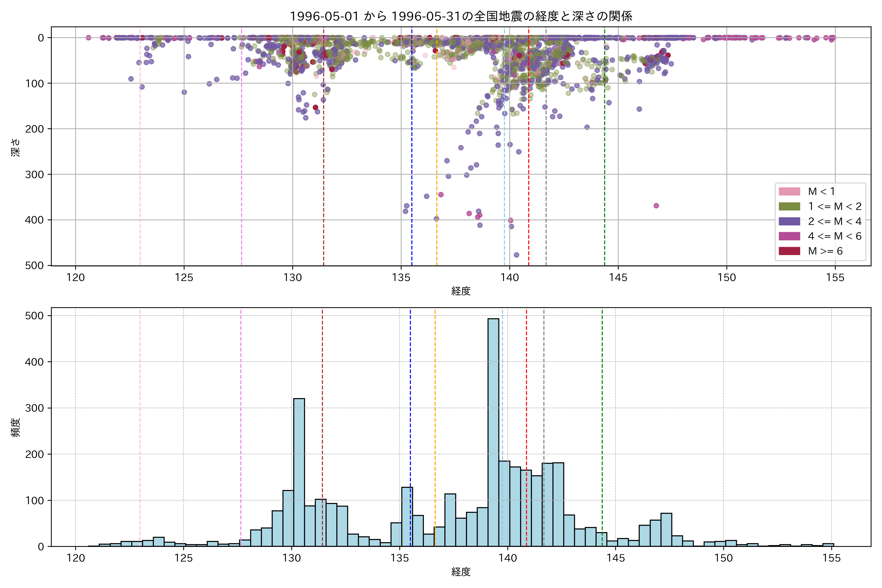This screenshot has height=588, width=882.
Task: Click the 155 tick label on the scatter plot x-axis
Action: pyautogui.click(x=835, y=278)
